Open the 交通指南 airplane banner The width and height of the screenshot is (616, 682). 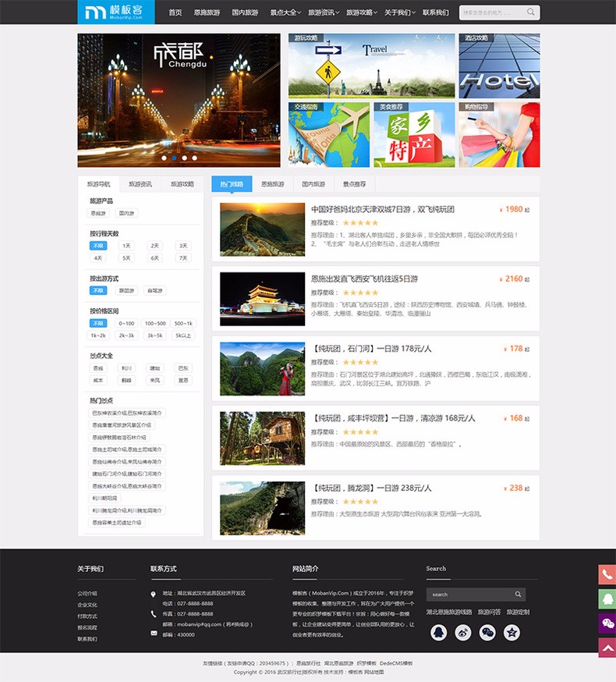[x=329, y=135]
